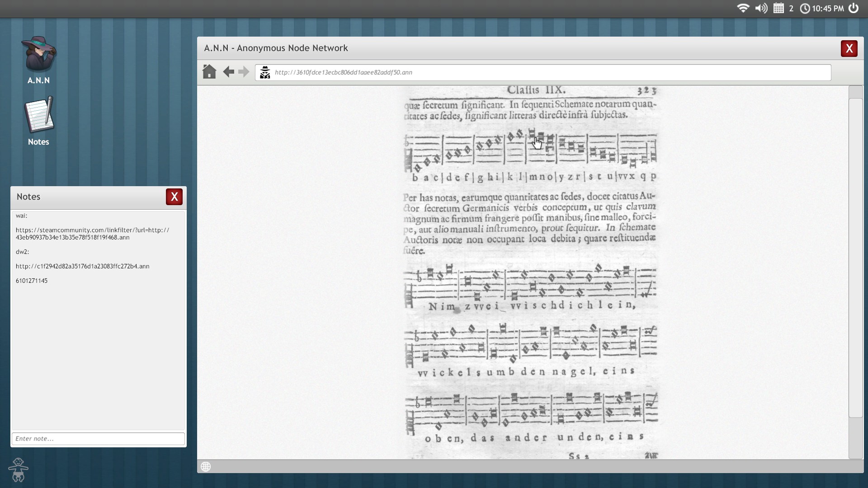This screenshot has width=868, height=488.
Task: Open the Wi-Fi status icon
Action: point(743,8)
